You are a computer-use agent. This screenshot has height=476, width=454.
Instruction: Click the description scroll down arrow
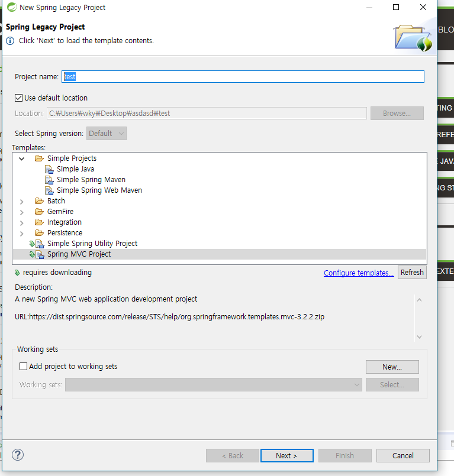pos(419,336)
